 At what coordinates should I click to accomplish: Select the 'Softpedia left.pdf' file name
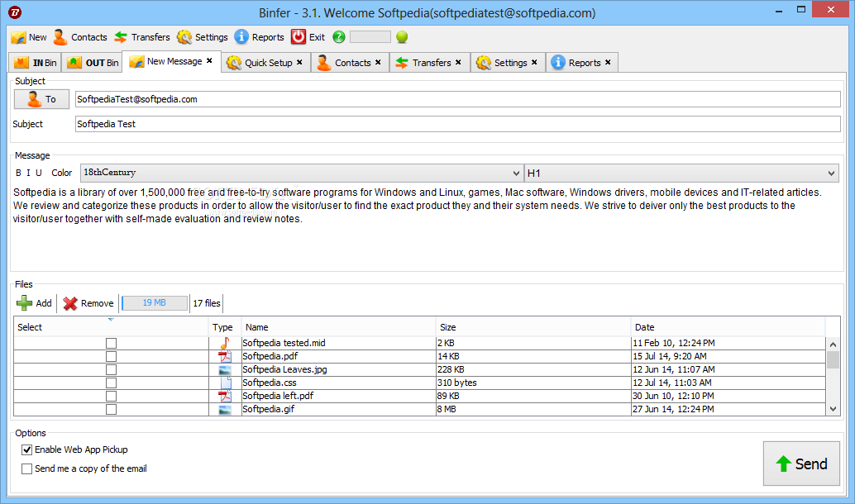pyautogui.click(x=278, y=396)
